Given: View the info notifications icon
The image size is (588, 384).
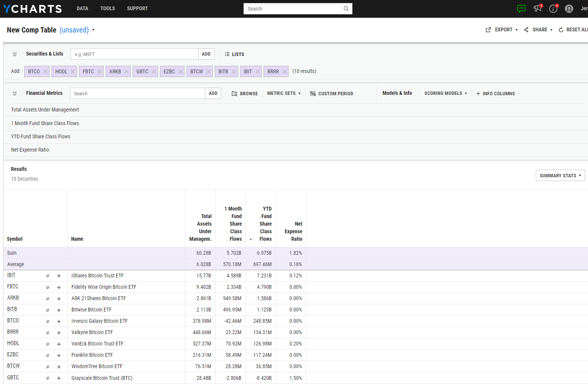Looking at the screenshot, I should tap(553, 8).
